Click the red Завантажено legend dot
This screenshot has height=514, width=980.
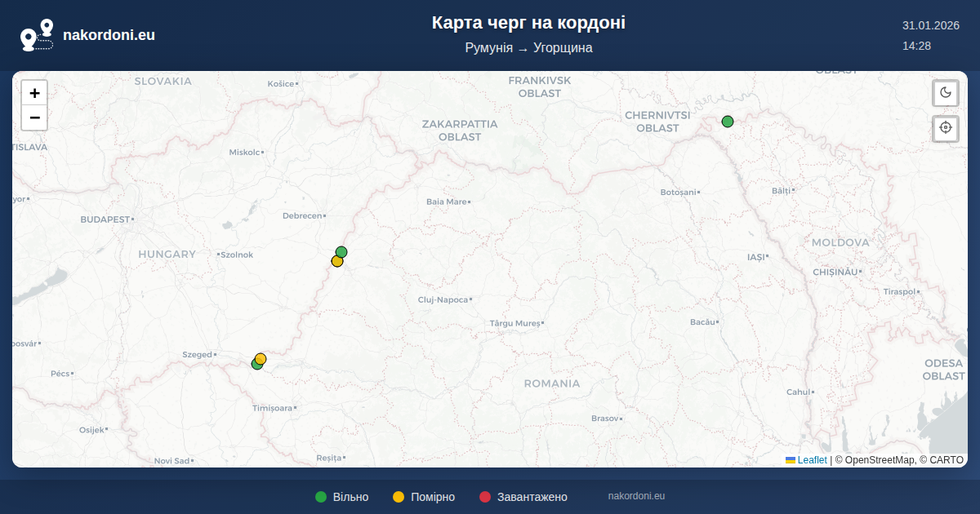(485, 497)
